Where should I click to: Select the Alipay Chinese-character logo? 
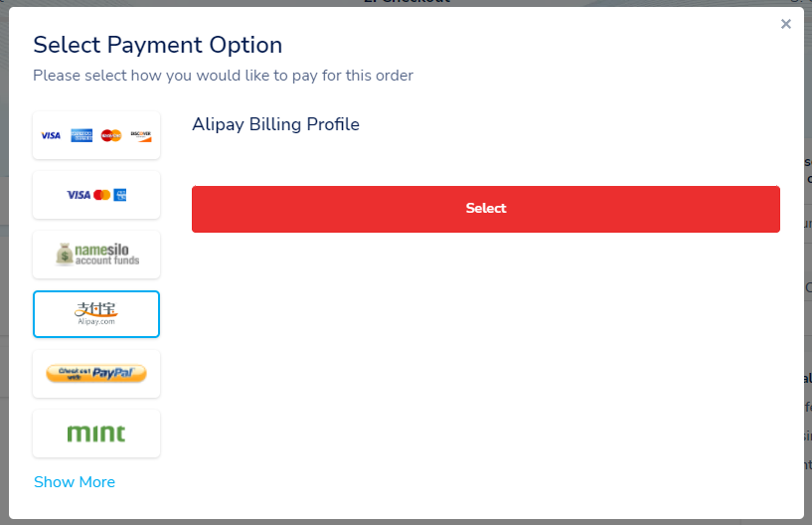[x=96, y=309]
